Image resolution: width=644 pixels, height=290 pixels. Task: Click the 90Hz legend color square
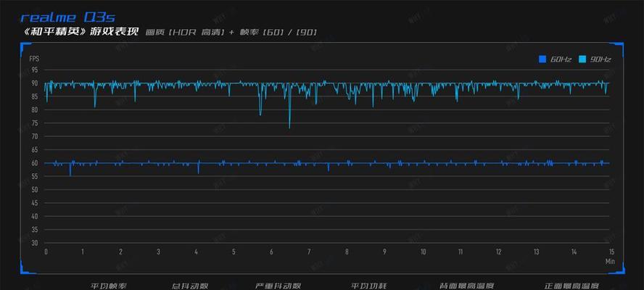pos(582,59)
